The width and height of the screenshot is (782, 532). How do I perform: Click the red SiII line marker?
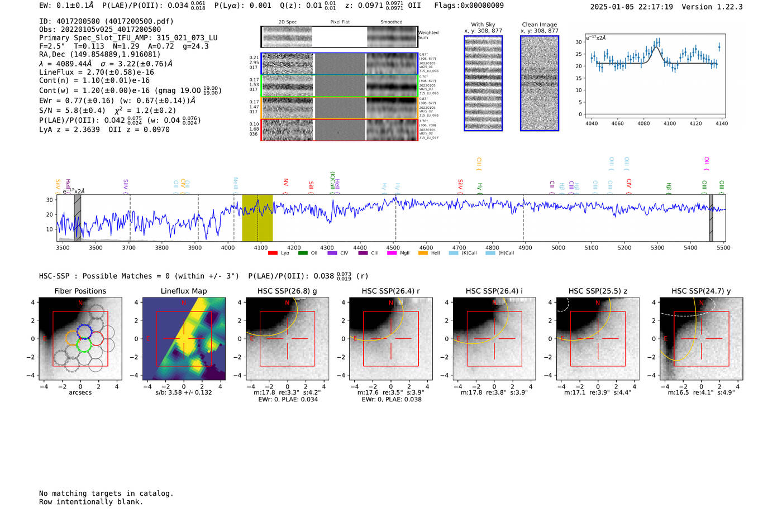[311, 186]
